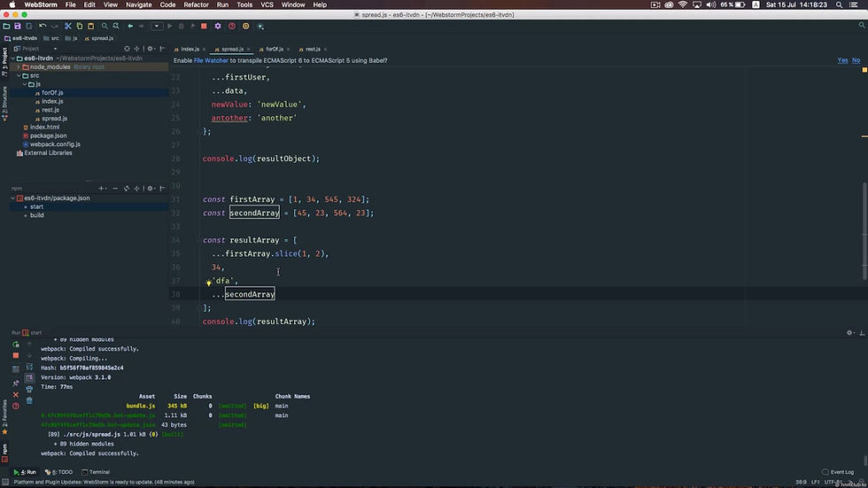The width and height of the screenshot is (868, 488).
Task: Open the Refactor menu in the menu bar
Action: click(x=196, y=4)
